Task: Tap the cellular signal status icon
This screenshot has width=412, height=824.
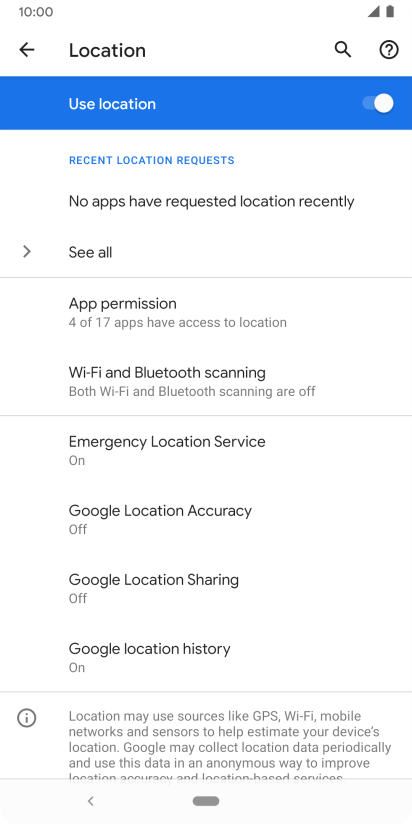Action: (x=374, y=12)
